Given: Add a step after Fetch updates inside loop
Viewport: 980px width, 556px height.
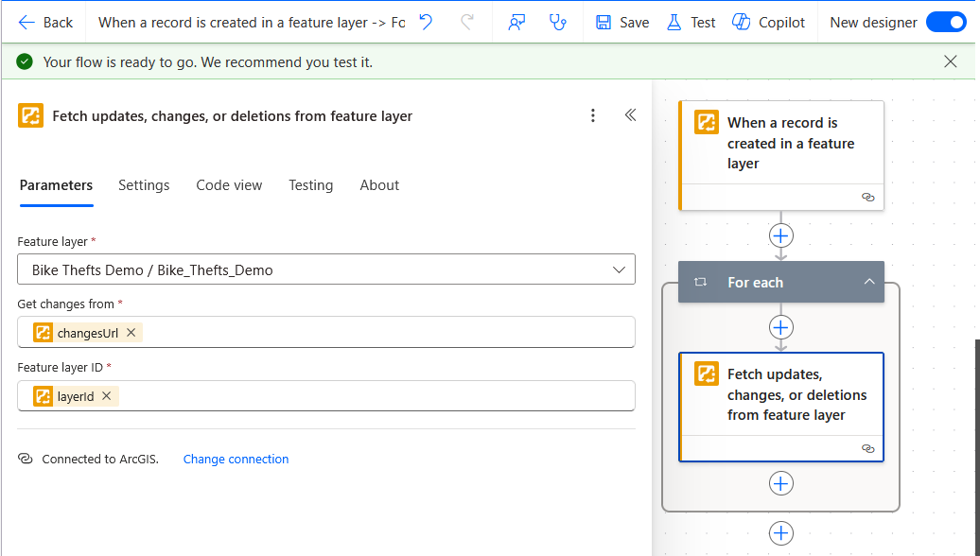Looking at the screenshot, I should [x=781, y=483].
